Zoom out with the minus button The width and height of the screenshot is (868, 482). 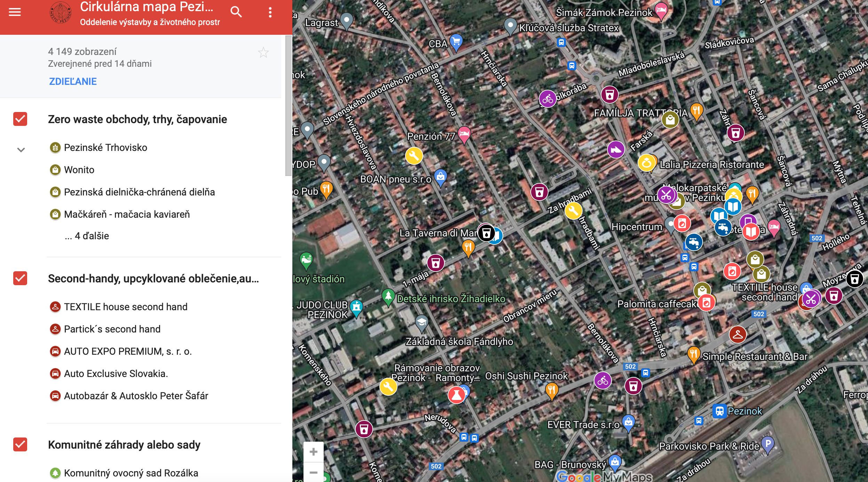coord(313,472)
